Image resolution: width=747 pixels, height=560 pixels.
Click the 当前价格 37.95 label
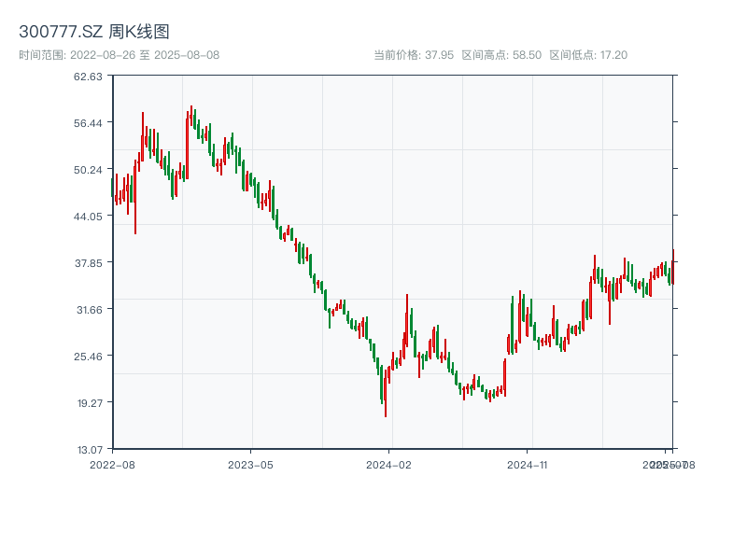coord(414,55)
